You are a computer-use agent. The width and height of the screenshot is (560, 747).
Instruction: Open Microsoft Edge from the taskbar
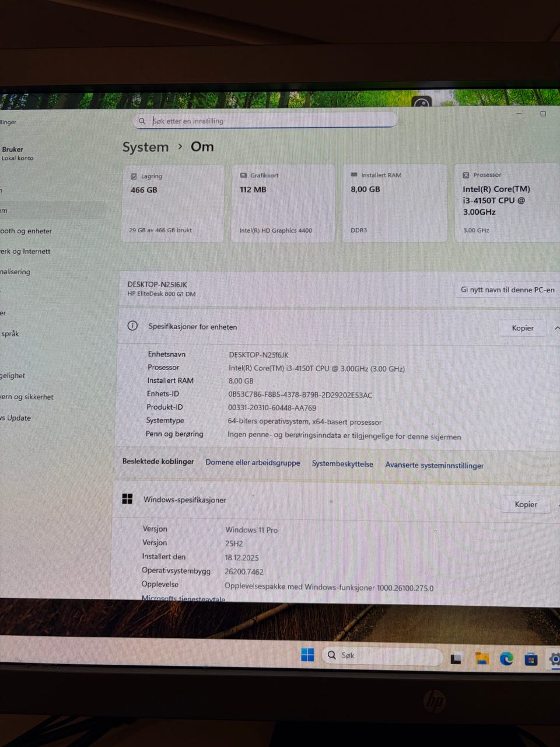(x=506, y=659)
